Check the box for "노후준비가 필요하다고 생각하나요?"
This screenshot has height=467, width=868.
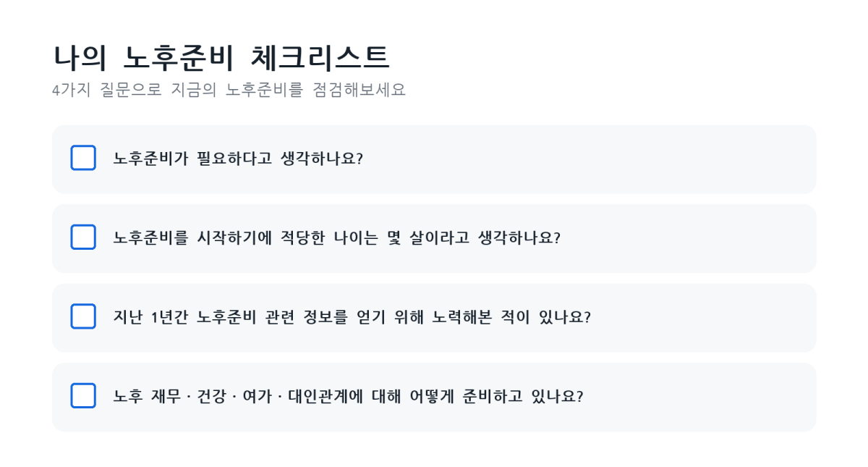click(x=83, y=158)
